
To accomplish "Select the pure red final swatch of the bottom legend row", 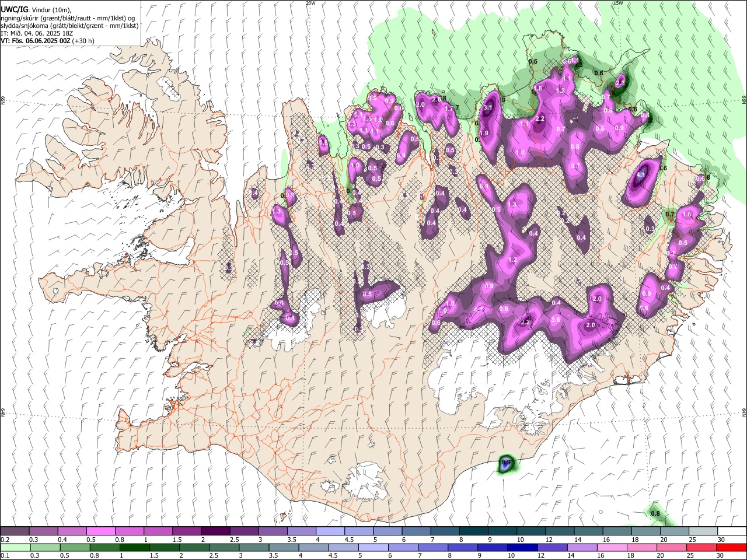I will click(x=731, y=547).
